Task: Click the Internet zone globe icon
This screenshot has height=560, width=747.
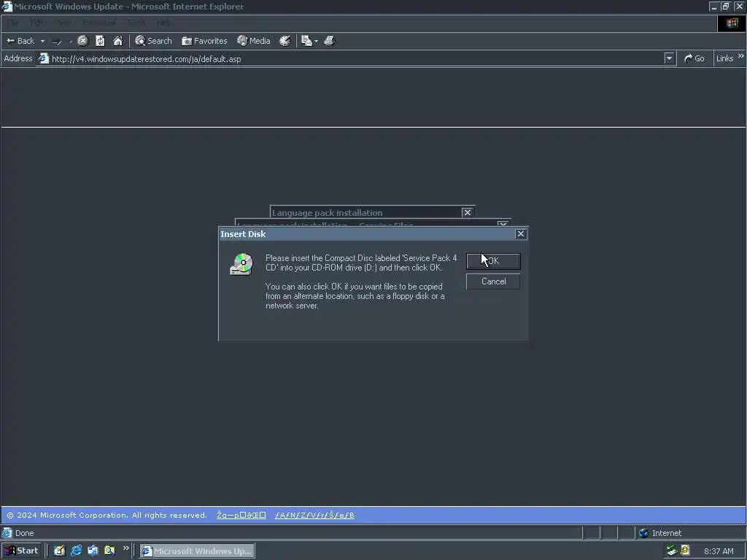Action: coord(643,533)
